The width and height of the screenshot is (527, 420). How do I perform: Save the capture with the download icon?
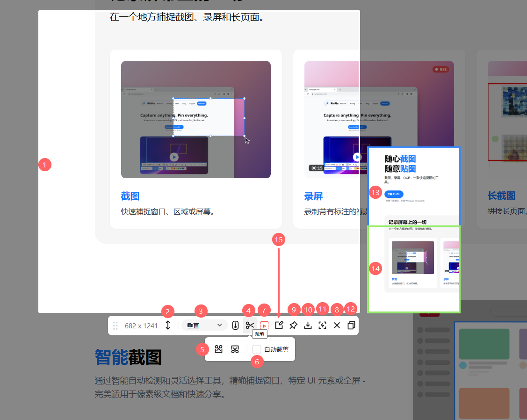click(x=308, y=325)
